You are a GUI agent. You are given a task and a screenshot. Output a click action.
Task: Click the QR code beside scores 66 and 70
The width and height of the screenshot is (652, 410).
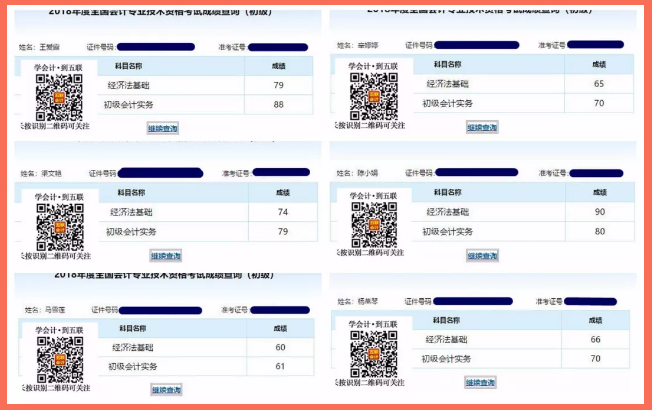[x=373, y=352]
